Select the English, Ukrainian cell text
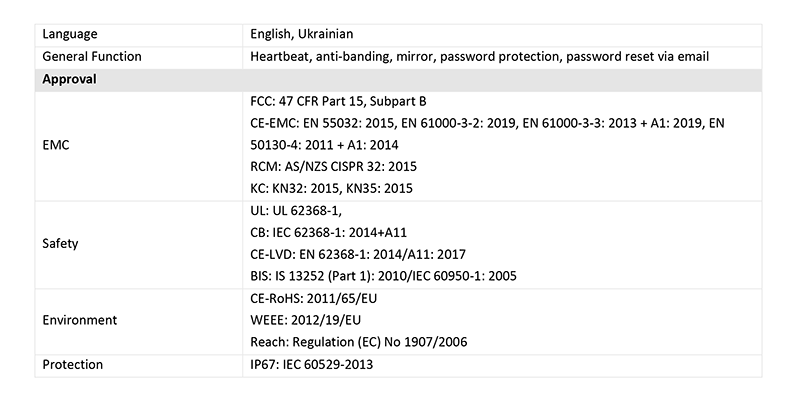This screenshot has width=800, height=400. (302, 34)
